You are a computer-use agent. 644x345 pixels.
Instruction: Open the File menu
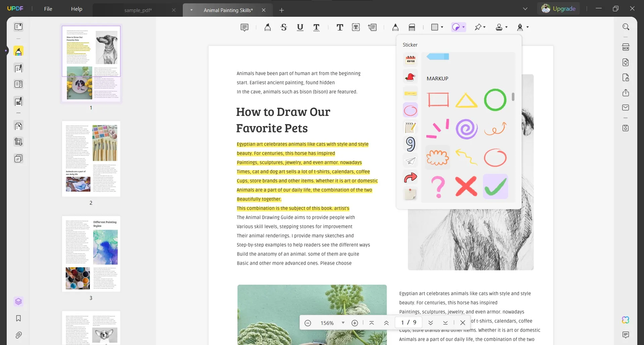tap(48, 9)
